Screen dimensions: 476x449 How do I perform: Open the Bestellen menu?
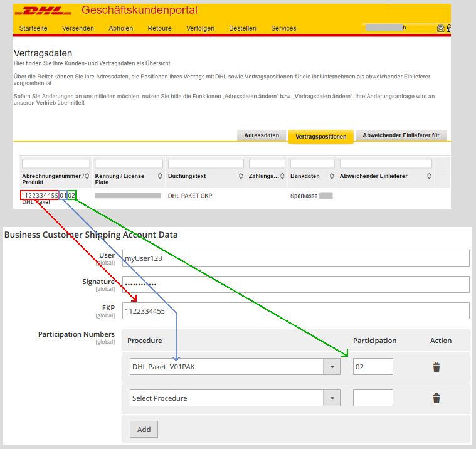243,28
